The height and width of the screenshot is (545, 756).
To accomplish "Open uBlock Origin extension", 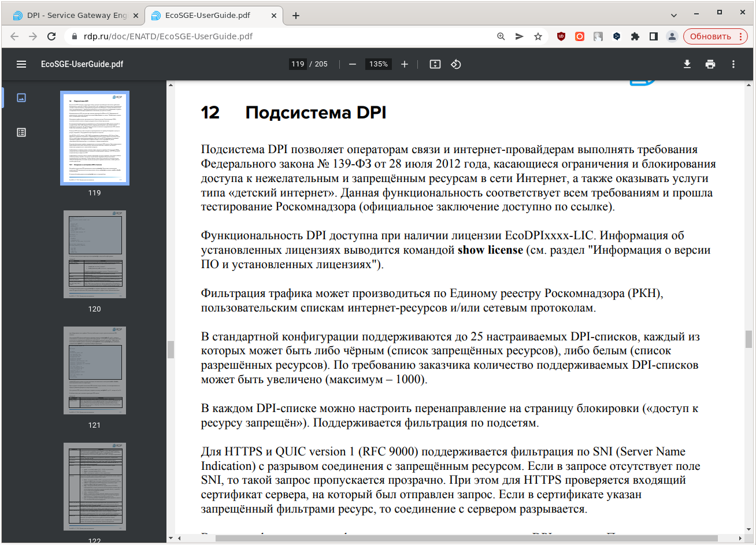I will tap(561, 36).
